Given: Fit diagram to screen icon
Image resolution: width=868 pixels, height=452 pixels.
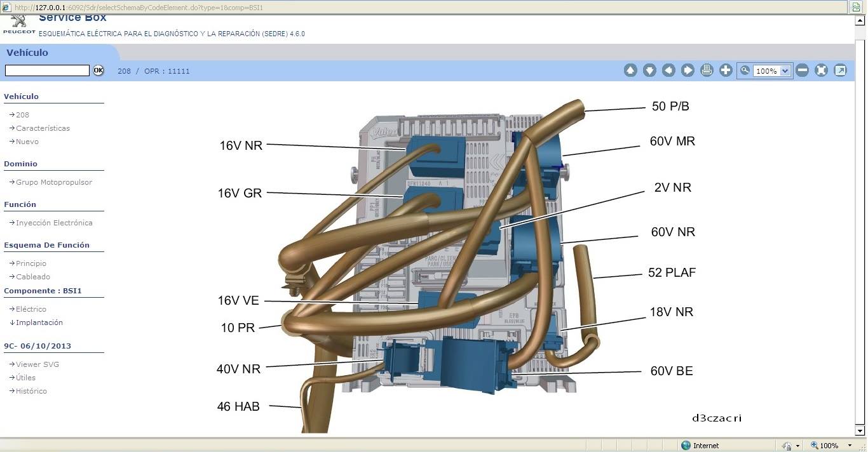Looking at the screenshot, I should (821, 70).
